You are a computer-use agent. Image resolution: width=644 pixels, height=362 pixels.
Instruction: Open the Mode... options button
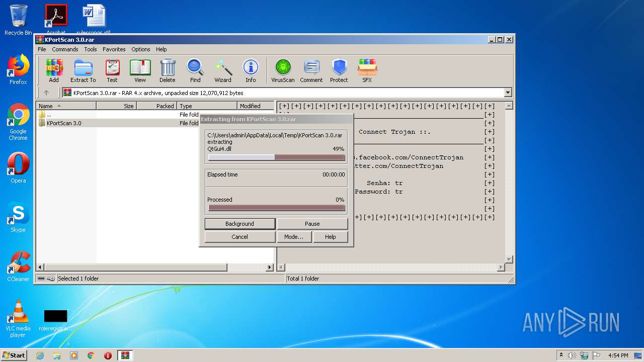(294, 237)
